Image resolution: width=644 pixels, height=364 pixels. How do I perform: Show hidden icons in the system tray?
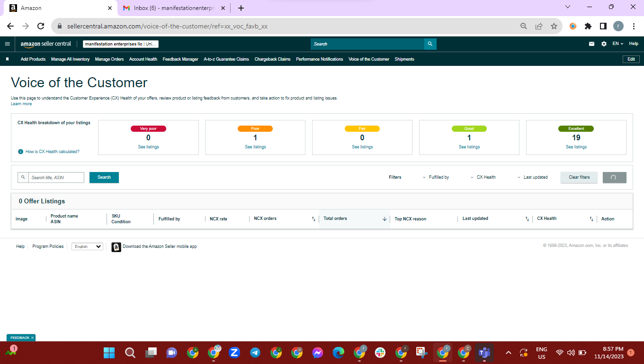[x=509, y=353]
